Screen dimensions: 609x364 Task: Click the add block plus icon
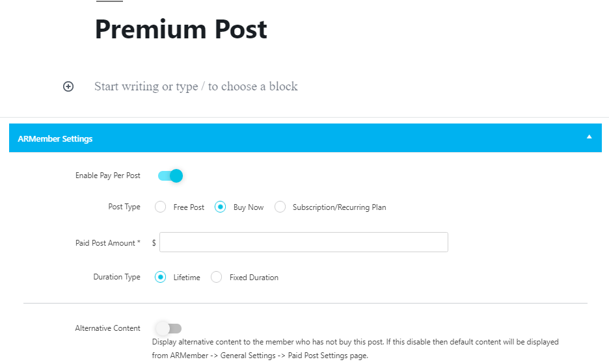[x=68, y=86]
